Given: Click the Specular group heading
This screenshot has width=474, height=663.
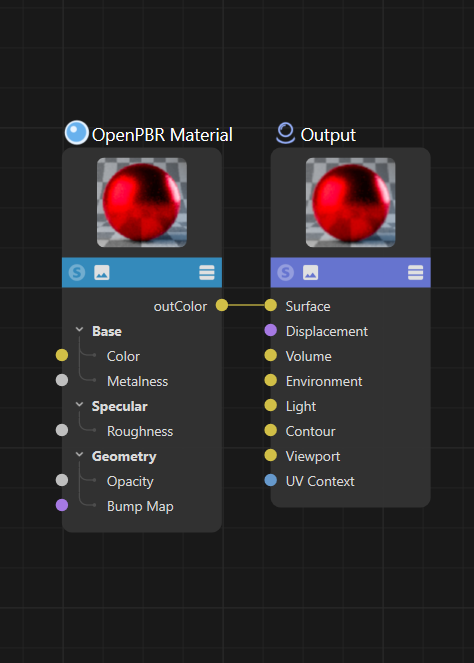Looking at the screenshot, I should [x=120, y=406].
